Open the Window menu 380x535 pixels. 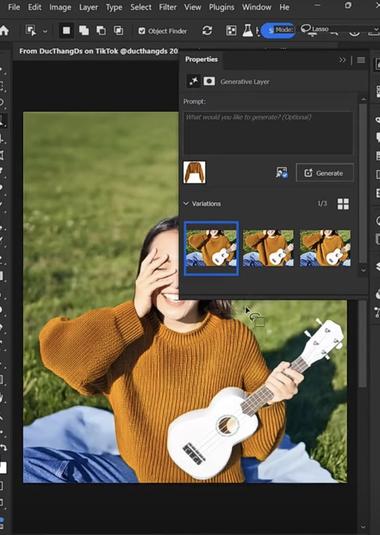pyautogui.click(x=257, y=7)
